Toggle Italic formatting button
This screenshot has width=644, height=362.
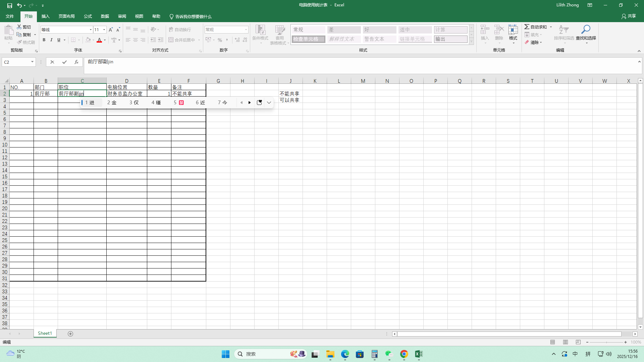(51, 40)
